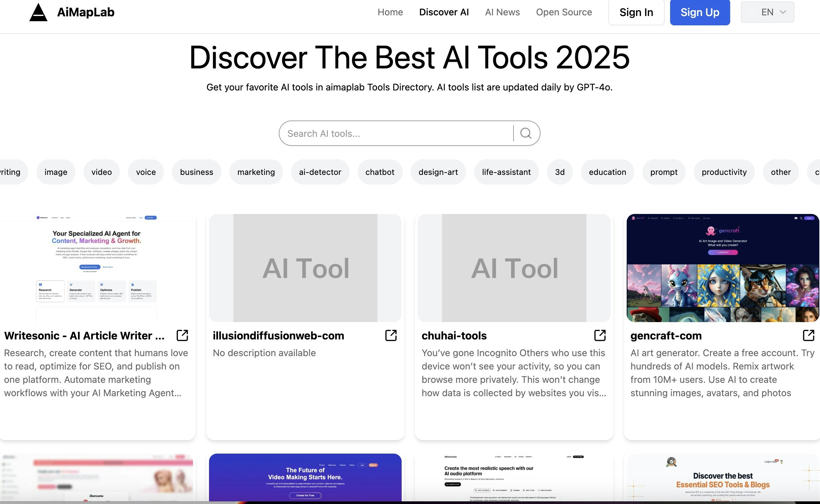This screenshot has width=820, height=504.
Task: Open chuhai-tools external link icon
Action: [x=600, y=335]
